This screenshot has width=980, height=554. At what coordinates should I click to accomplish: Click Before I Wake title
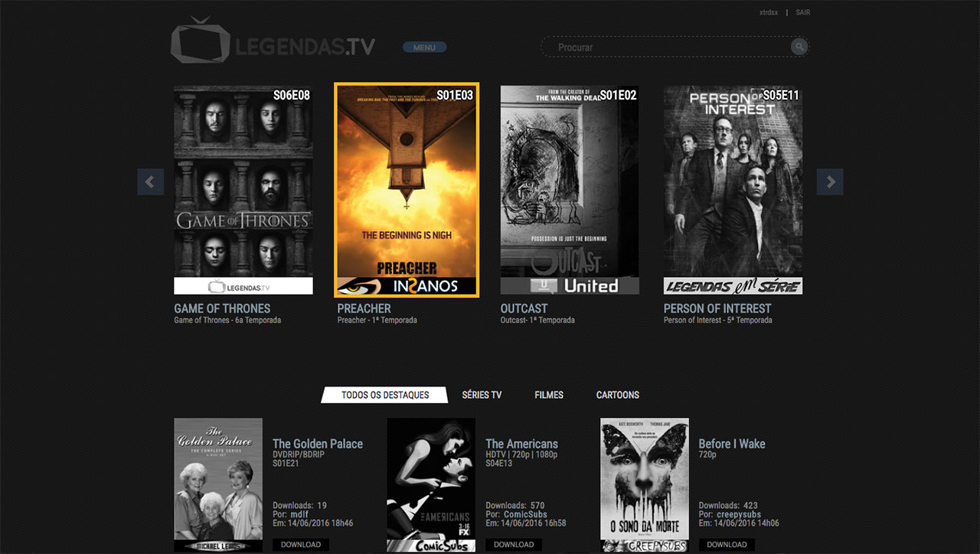[x=732, y=444]
